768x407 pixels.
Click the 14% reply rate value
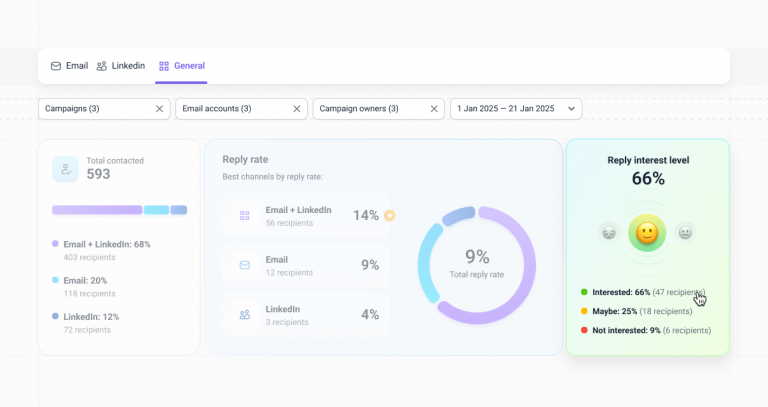[x=366, y=215]
